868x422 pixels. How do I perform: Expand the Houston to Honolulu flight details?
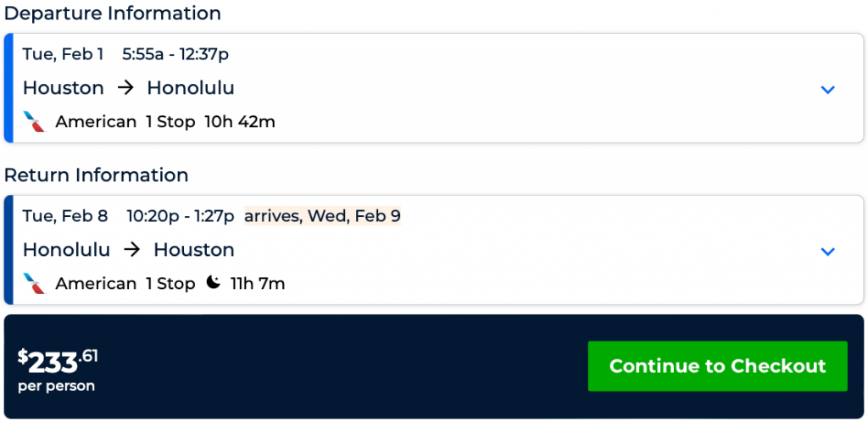828,90
